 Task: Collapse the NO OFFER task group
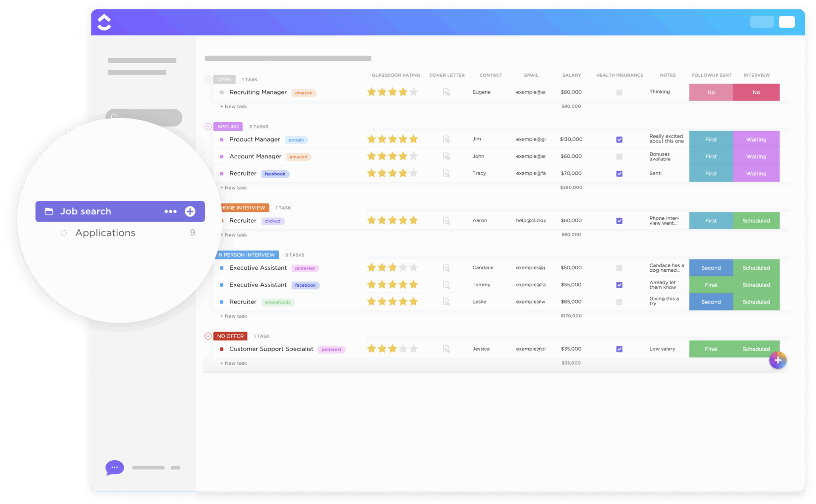pyautogui.click(x=208, y=336)
